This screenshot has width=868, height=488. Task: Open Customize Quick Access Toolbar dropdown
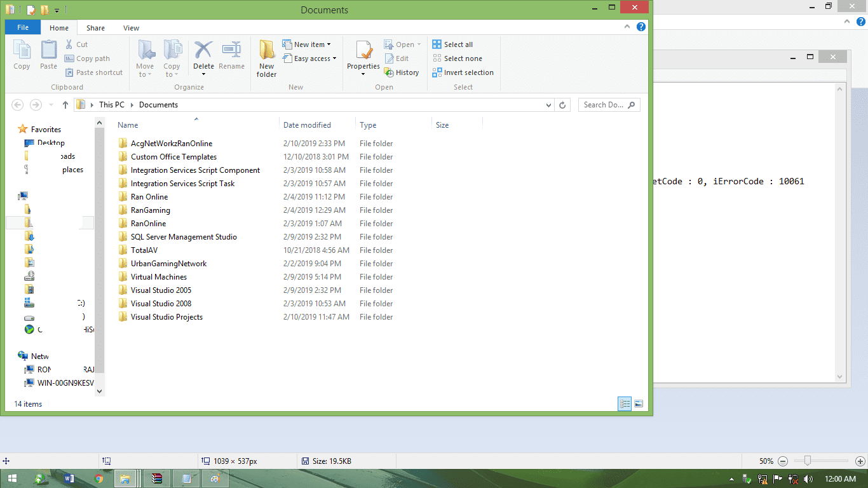click(57, 10)
